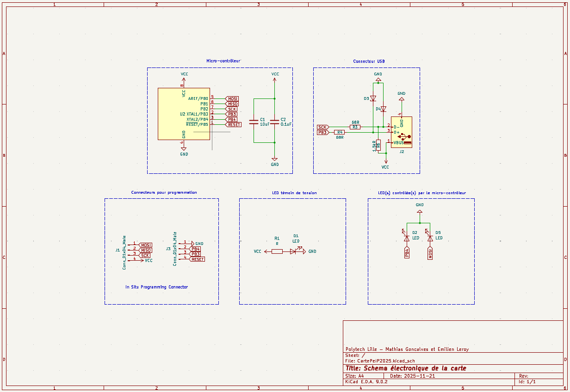The image size is (570, 392).
Task: Select diode D3 in USB section
Action: (x=373, y=98)
